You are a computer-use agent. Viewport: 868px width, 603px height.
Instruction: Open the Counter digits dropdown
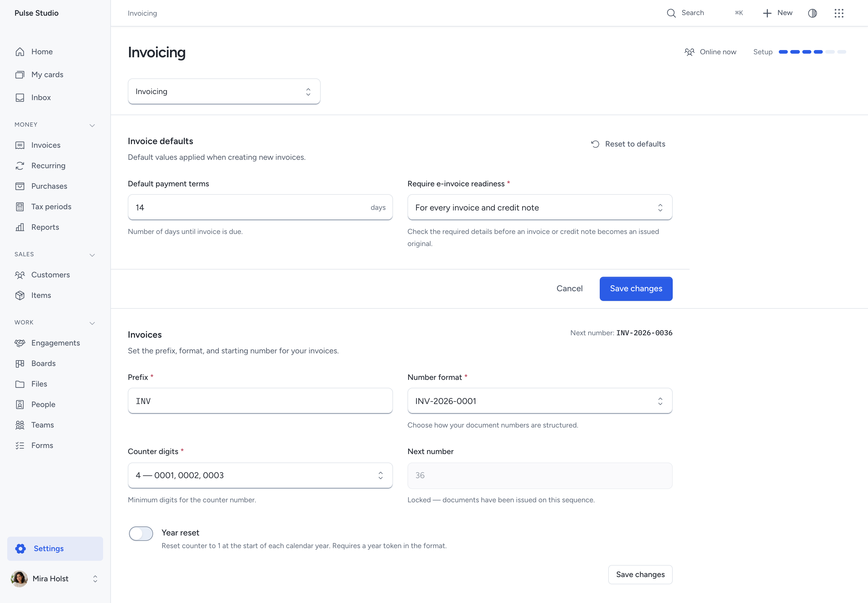[260, 475]
